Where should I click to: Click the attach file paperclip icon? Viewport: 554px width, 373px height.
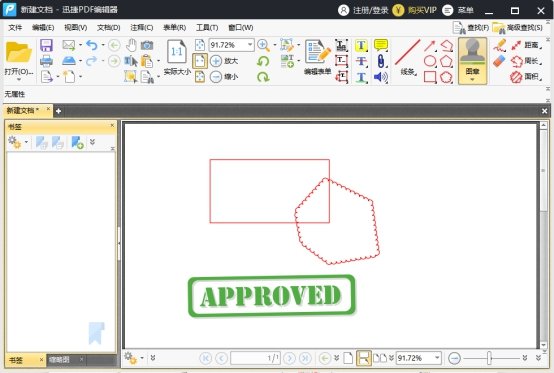(381, 61)
